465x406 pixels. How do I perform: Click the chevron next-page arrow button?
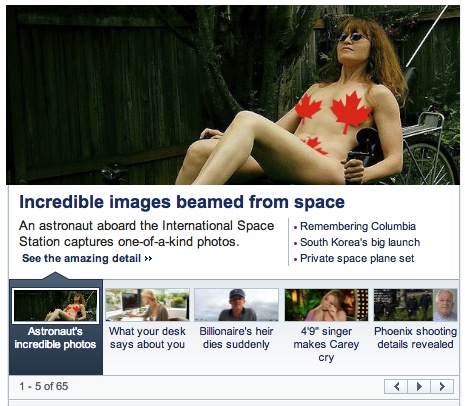[x=442, y=386]
